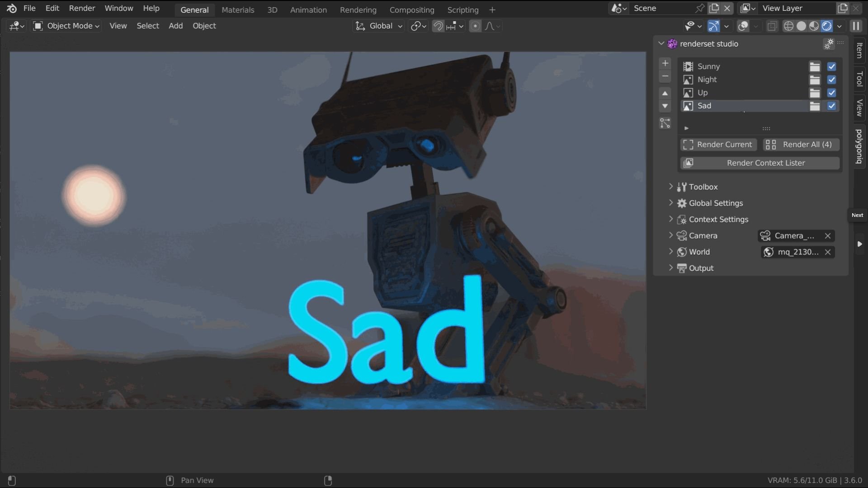Browse view layers dropdown

748,8
